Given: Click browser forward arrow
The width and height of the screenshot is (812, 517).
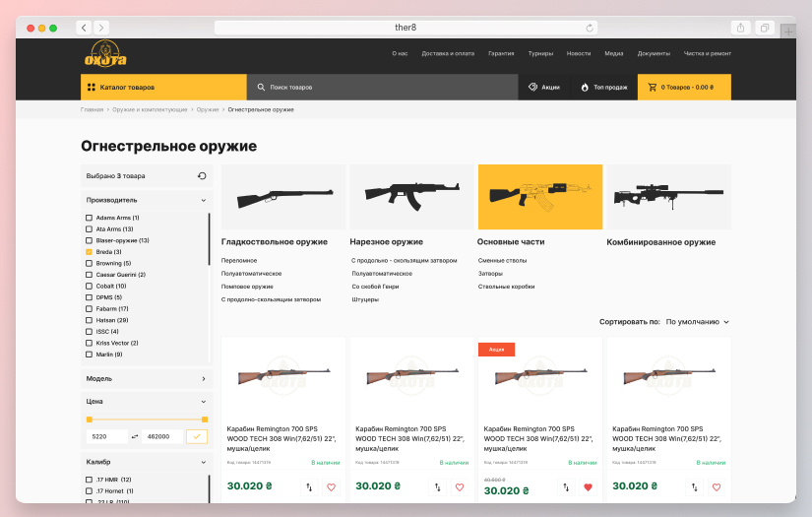Looking at the screenshot, I should pyautogui.click(x=101, y=28).
